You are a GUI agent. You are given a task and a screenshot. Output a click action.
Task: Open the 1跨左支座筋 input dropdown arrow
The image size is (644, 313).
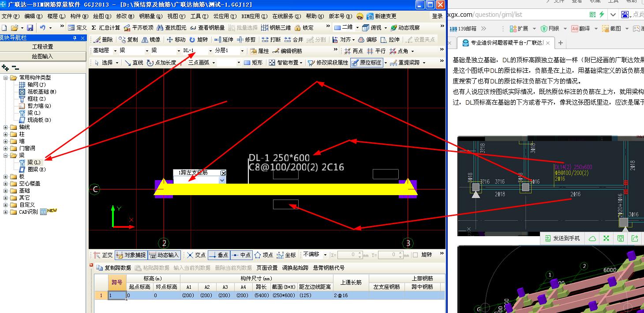(x=222, y=180)
